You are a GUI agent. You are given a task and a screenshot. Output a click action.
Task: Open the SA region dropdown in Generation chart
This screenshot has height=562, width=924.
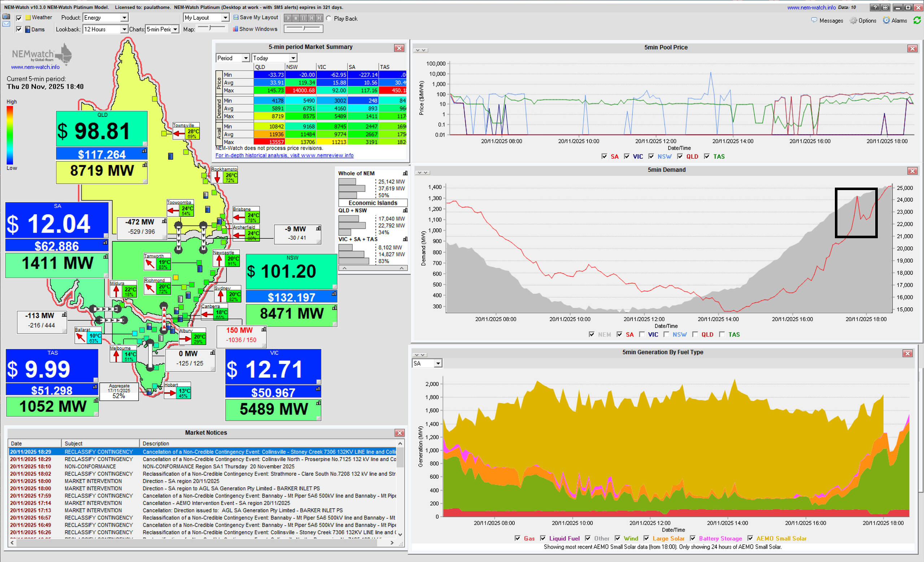437,364
